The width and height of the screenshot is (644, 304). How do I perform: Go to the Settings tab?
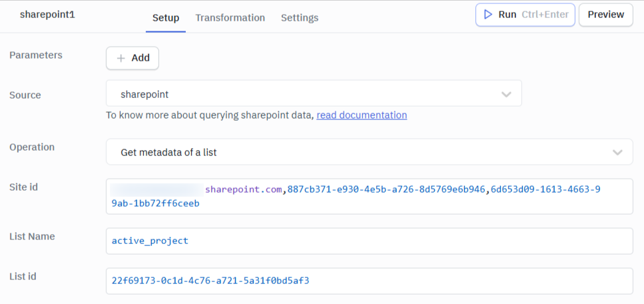(x=300, y=18)
